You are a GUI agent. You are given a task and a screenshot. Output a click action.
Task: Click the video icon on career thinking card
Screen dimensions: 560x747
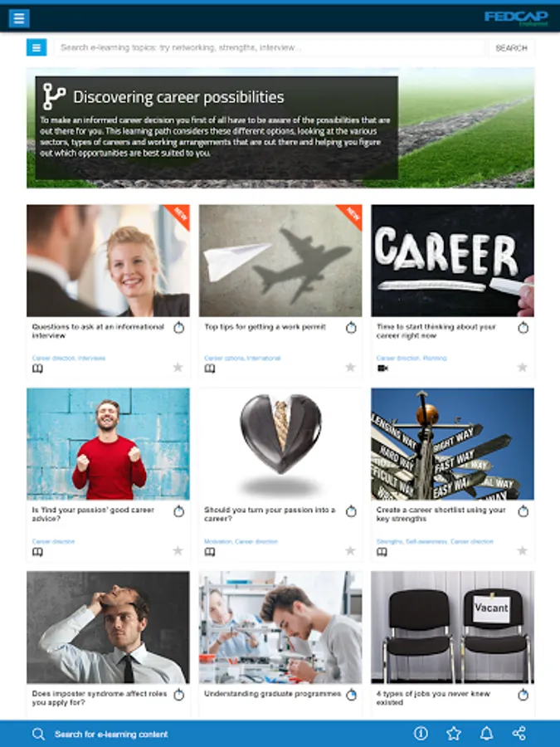click(382, 369)
